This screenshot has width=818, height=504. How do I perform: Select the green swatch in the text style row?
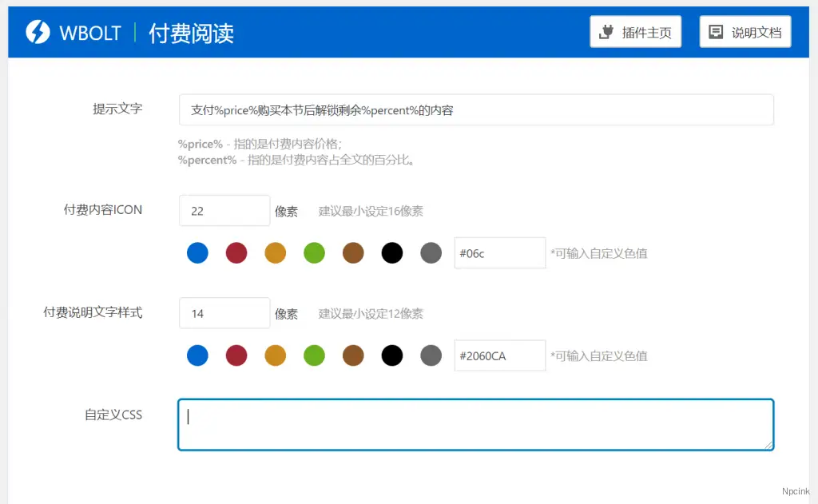314,355
